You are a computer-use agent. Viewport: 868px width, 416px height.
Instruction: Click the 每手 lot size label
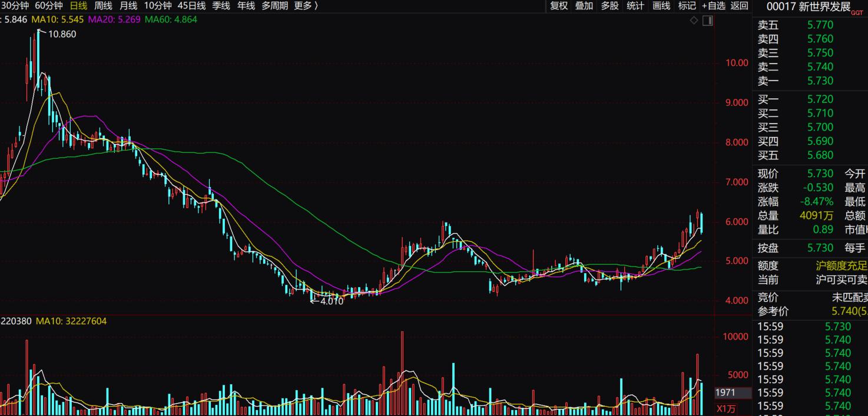pyautogui.click(x=855, y=248)
